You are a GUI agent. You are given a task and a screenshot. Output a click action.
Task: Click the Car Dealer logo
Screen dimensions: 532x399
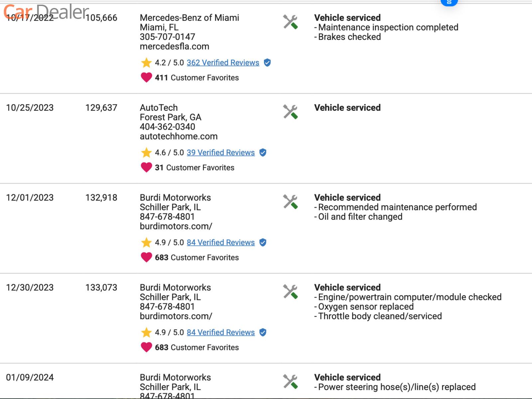pyautogui.click(x=46, y=12)
